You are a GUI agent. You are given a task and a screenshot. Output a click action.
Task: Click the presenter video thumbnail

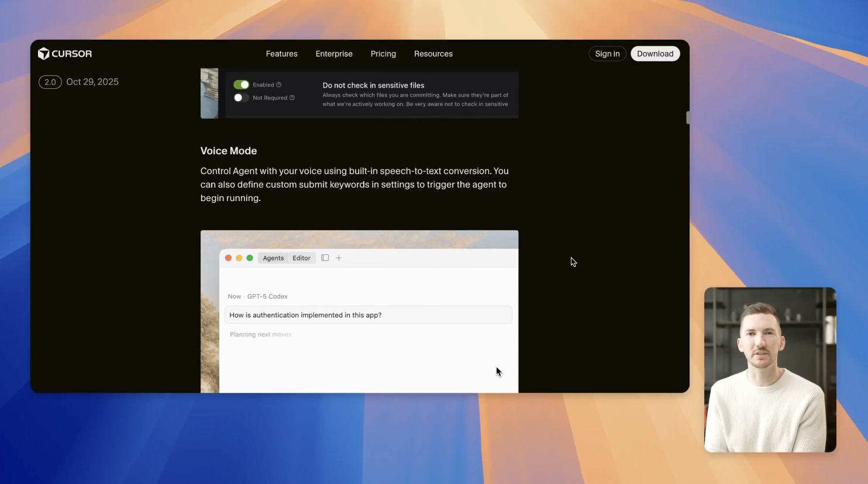click(x=770, y=369)
